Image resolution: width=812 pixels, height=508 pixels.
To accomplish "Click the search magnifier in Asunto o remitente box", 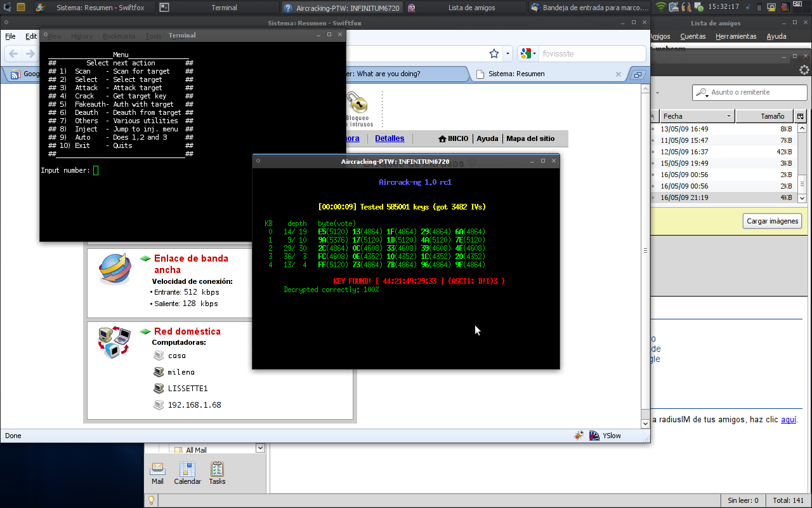I will [702, 93].
